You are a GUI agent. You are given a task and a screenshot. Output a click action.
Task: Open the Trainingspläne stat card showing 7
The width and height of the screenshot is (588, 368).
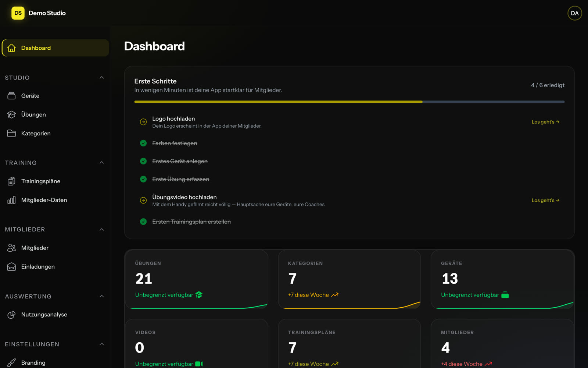tap(349, 344)
